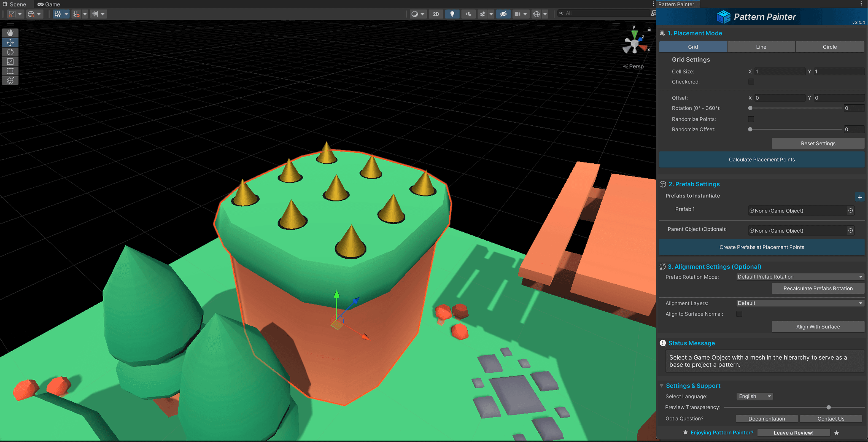Open Select Language dropdown
Viewport: 868px width, 442px height.
(754, 397)
